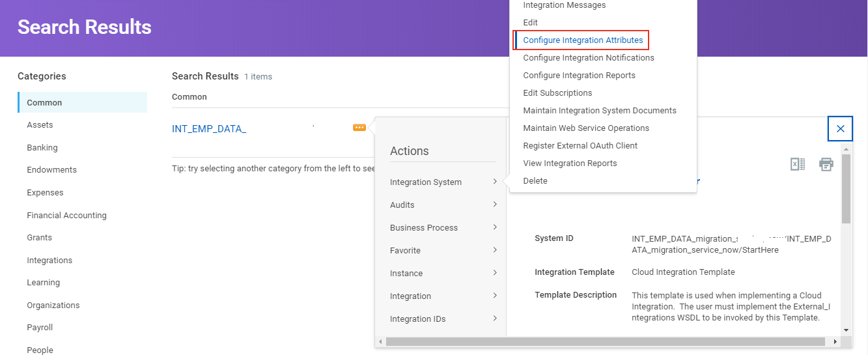Viewport: 868px width, 355px height.
Task: Click the Integration Template label
Action: click(574, 272)
